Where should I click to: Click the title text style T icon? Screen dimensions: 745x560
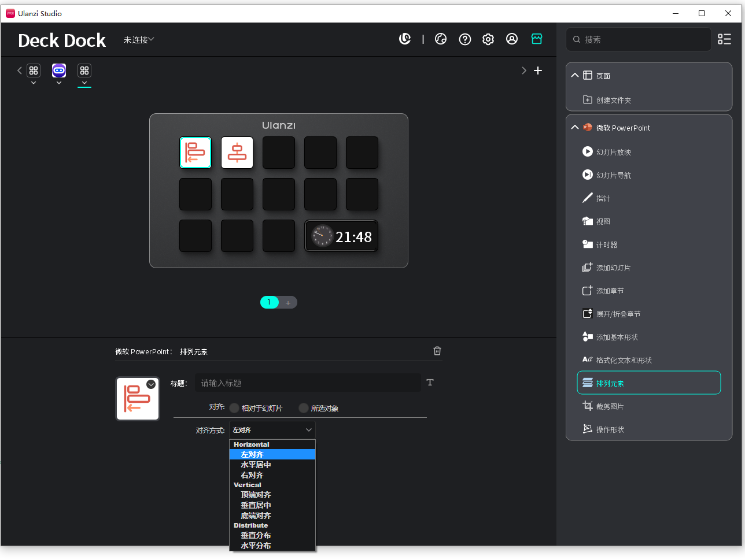coord(430,383)
